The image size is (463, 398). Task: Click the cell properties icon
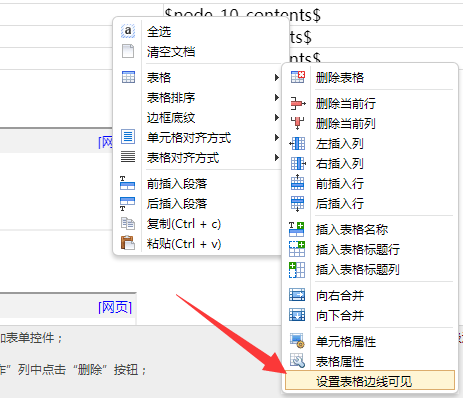pos(297,341)
